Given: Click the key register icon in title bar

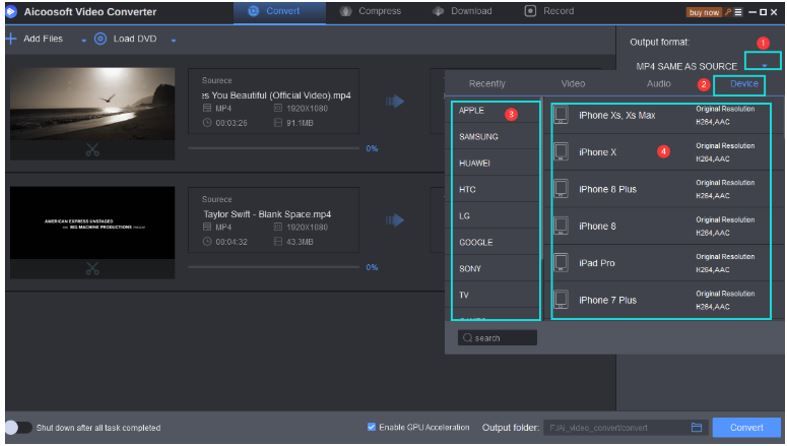Looking at the screenshot, I should (728, 12).
